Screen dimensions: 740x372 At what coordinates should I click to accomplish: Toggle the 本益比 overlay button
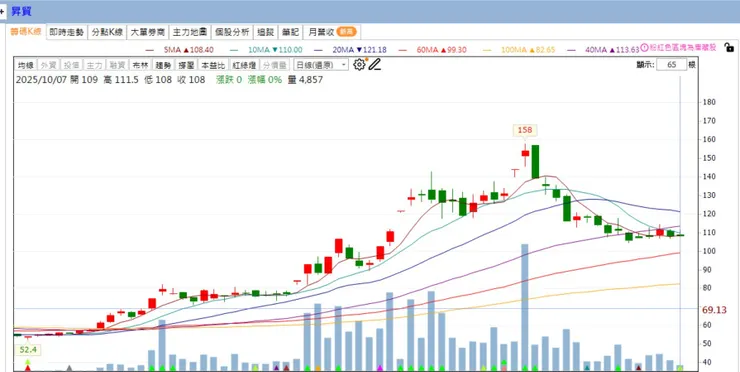213,65
